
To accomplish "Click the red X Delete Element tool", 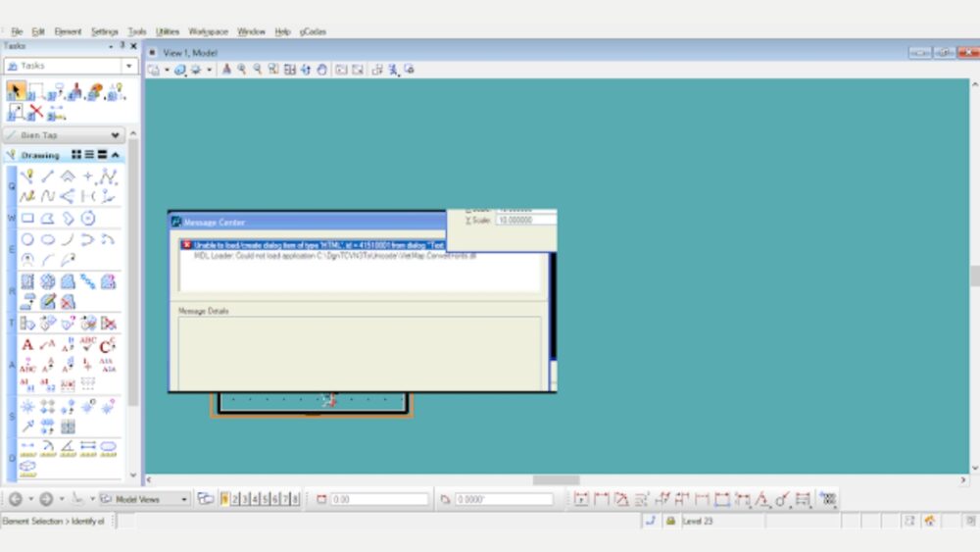I will coord(36,112).
